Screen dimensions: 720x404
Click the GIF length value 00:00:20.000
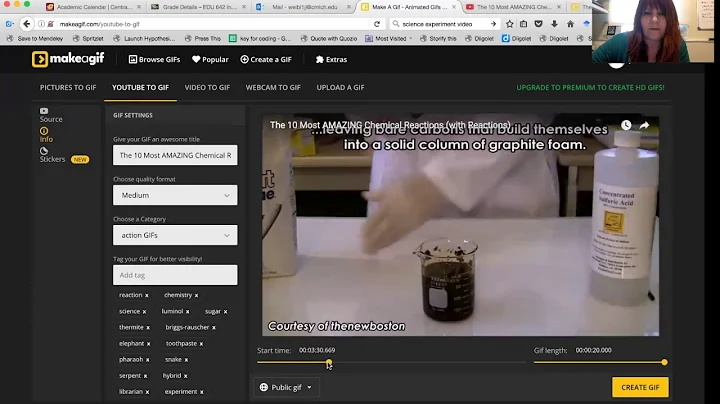593,350
